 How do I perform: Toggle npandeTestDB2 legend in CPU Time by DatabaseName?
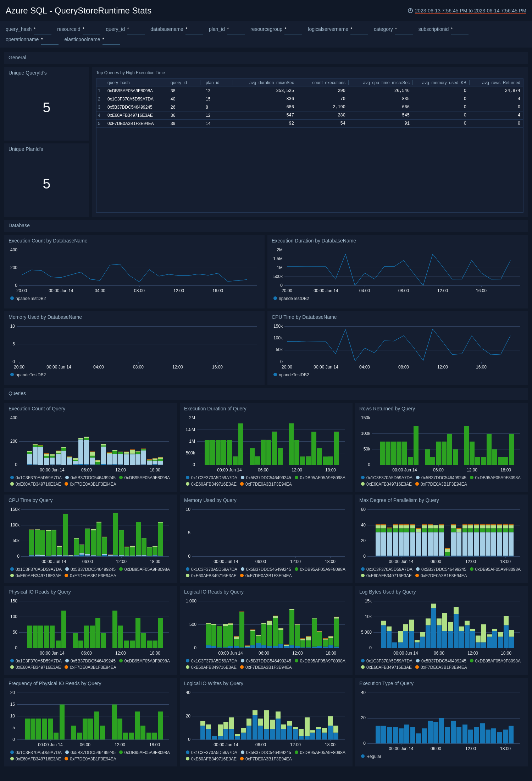(x=291, y=375)
